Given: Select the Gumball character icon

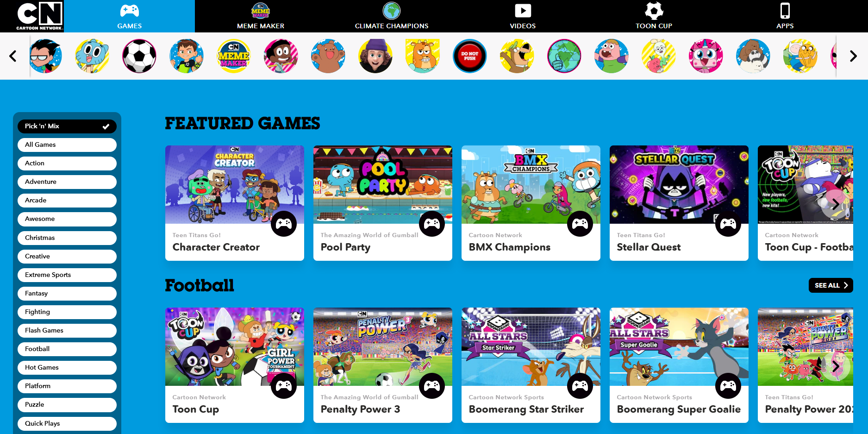Looking at the screenshot, I should click(x=92, y=56).
